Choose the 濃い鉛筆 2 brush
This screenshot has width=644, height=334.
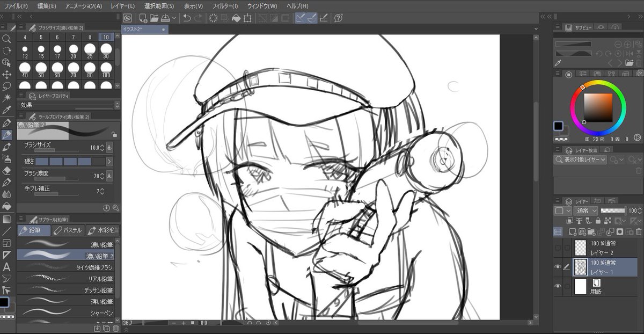66,256
